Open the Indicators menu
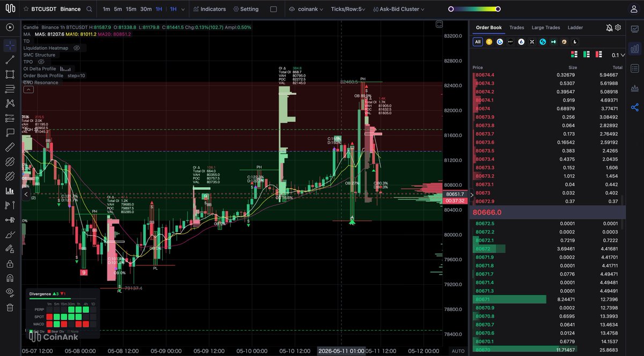The image size is (644, 356). [210, 9]
